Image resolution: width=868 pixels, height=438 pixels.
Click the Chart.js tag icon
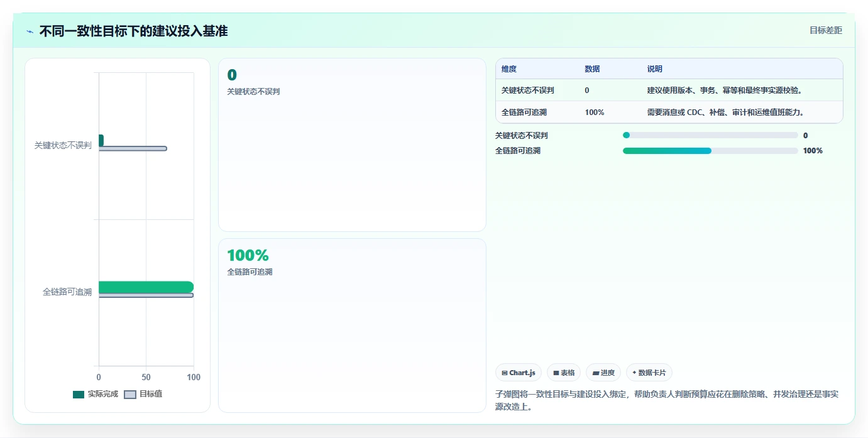click(505, 373)
